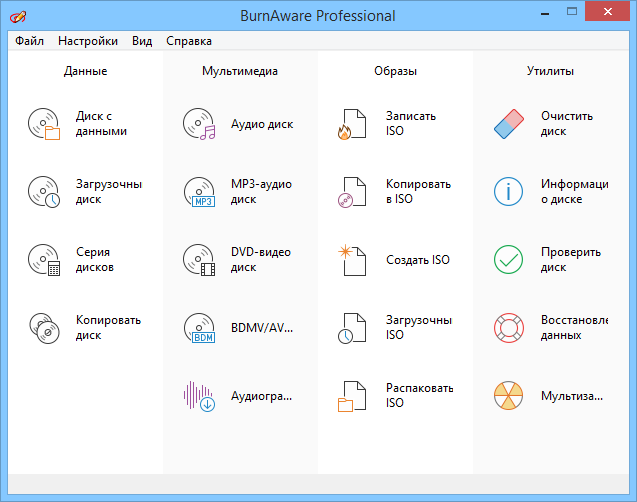Viewport: 637px width, 502px height.
Task: Open the Справка menu
Action: [x=188, y=41]
